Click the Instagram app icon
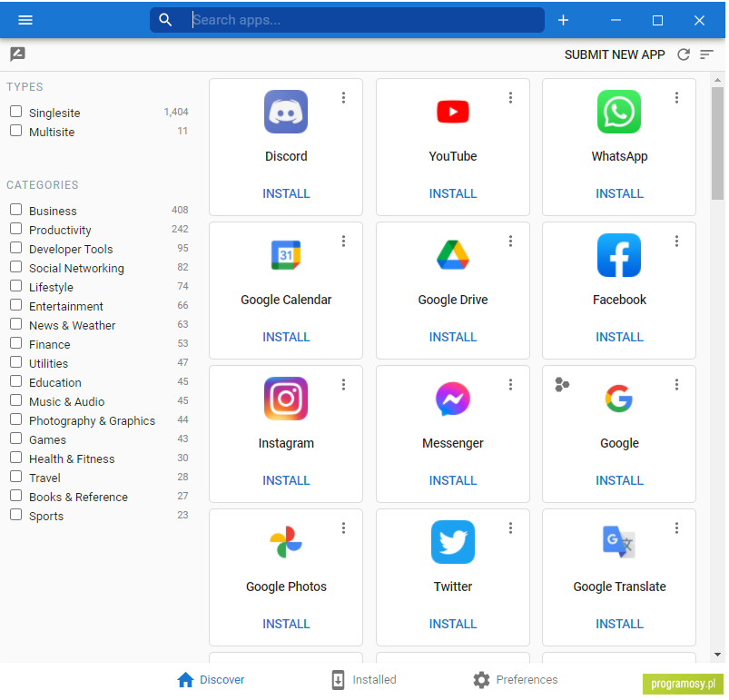The width and height of the screenshot is (729, 700). [286, 399]
